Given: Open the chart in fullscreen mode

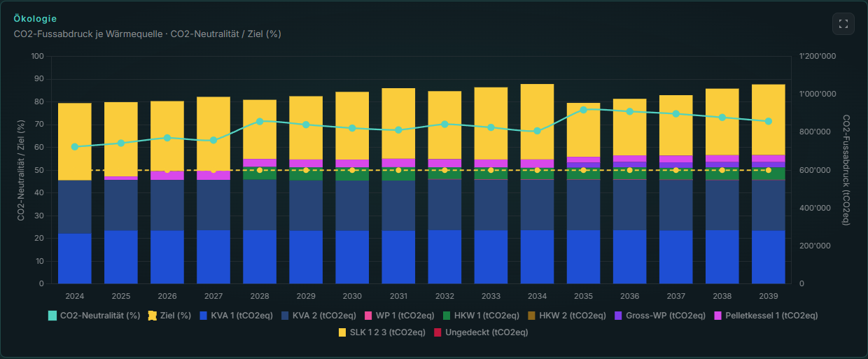Looking at the screenshot, I should pyautogui.click(x=843, y=24).
